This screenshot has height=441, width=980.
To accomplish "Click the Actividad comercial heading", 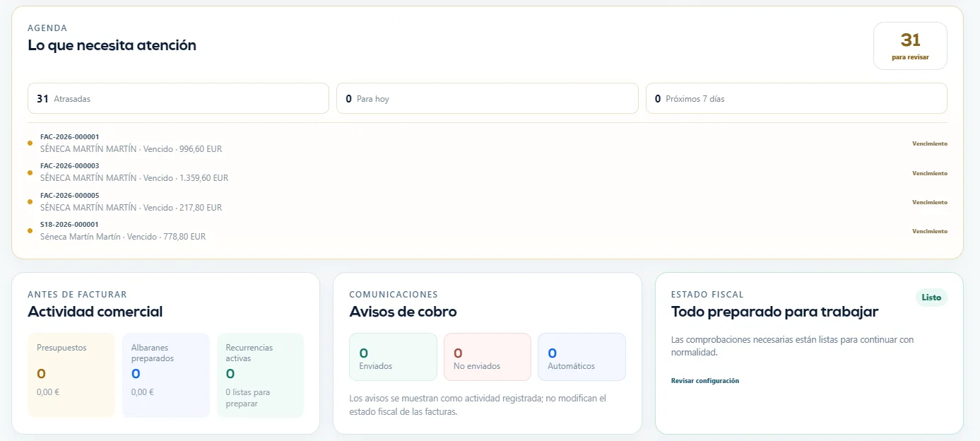I will [95, 312].
